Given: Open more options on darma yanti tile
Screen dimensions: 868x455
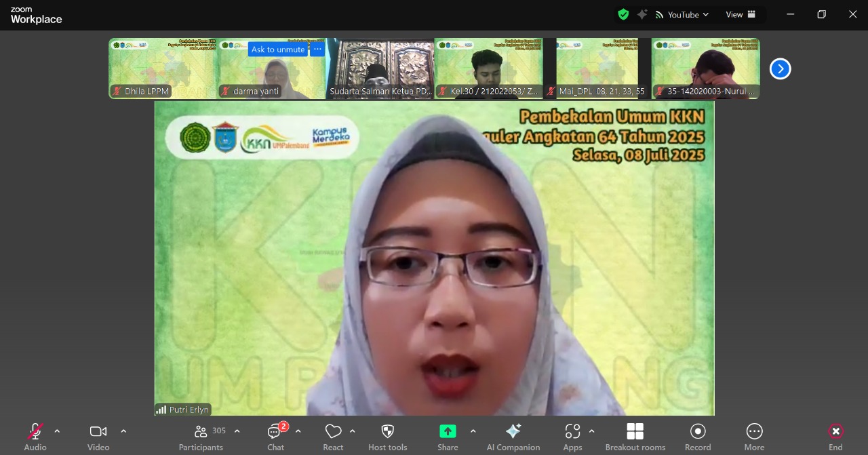Looking at the screenshot, I should click(x=317, y=50).
